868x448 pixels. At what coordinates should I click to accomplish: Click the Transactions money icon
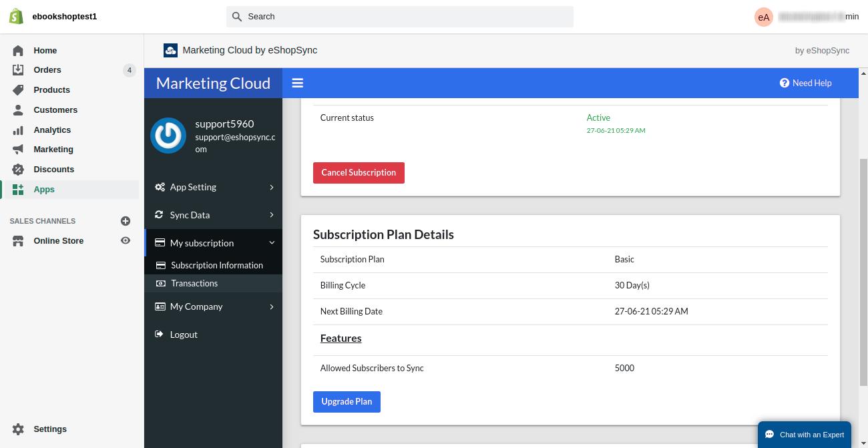pyautogui.click(x=160, y=284)
